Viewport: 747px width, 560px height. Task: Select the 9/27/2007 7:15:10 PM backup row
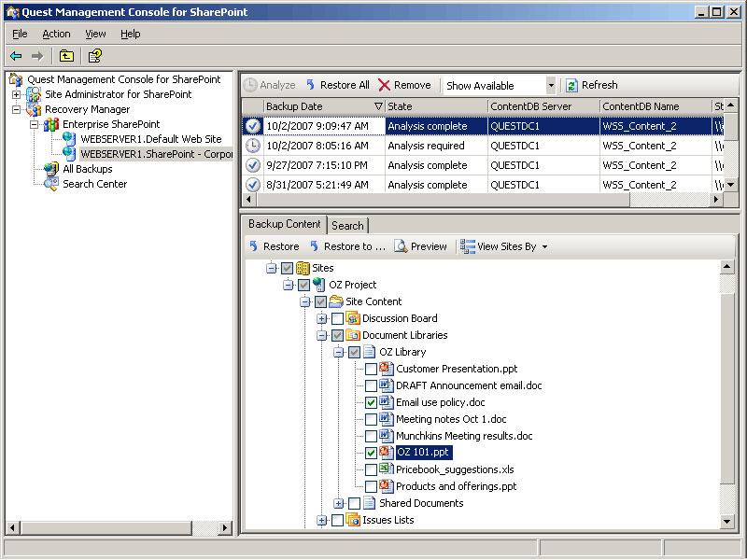click(482, 165)
